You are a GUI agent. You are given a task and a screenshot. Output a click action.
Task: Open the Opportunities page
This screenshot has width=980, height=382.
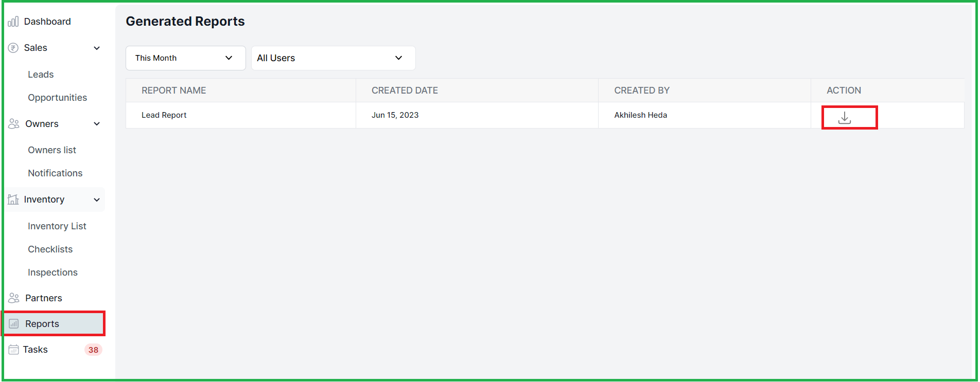coord(57,98)
